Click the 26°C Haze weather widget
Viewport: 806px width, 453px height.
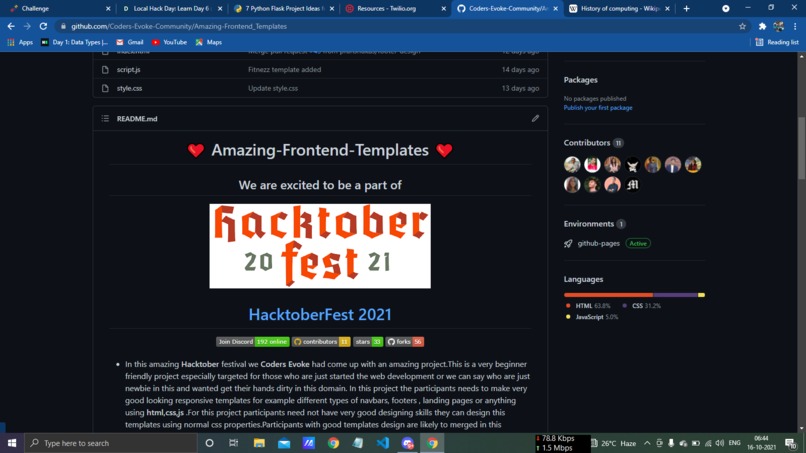(x=613, y=443)
